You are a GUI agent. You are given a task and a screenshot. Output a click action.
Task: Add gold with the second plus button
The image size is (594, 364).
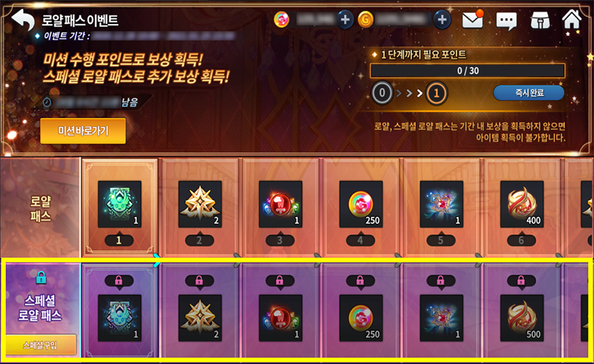pos(442,19)
